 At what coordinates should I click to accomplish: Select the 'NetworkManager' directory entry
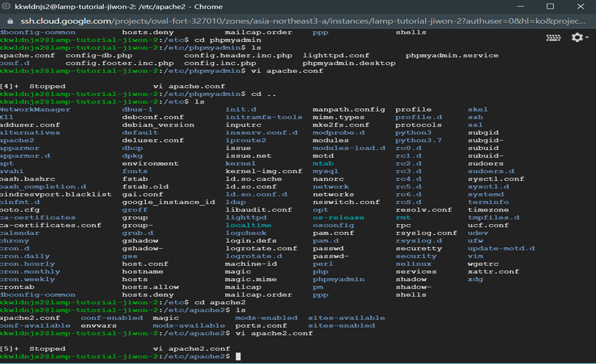(x=35, y=109)
